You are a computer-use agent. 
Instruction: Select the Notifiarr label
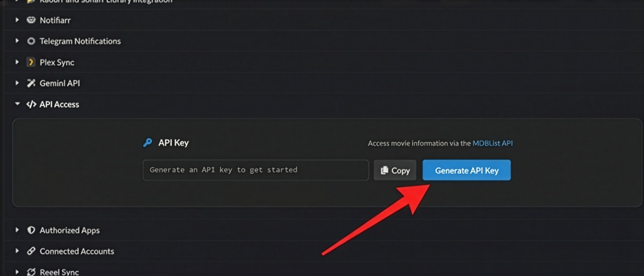[x=55, y=20]
